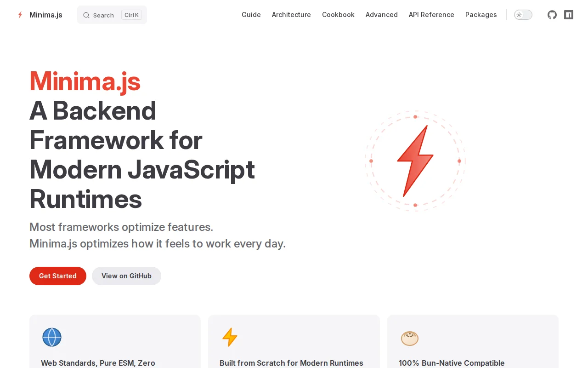588x368 pixels.
Task: Click the Minima.js site title link
Action: (x=46, y=15)
